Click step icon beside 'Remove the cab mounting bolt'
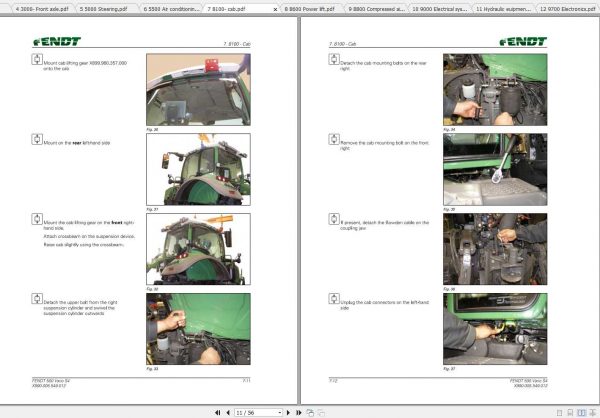The image size is (600, 418). [x=334, y=139]
